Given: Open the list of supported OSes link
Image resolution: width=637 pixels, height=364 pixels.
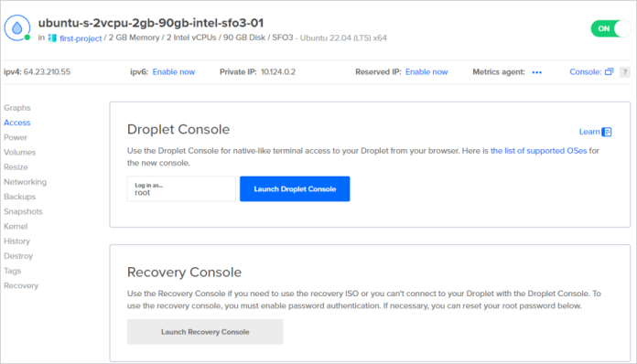Looking at the screenshot, I should click(x=539, y=151).
